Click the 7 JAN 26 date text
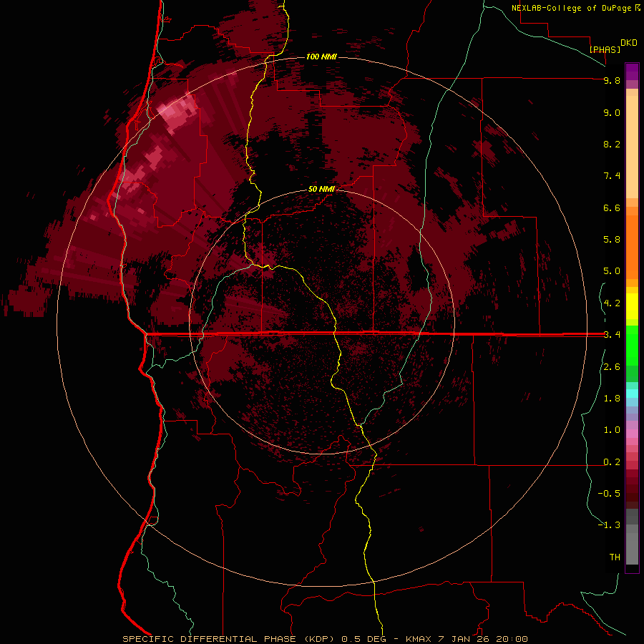This screenshot has height=644, width=644. (464, 639)
